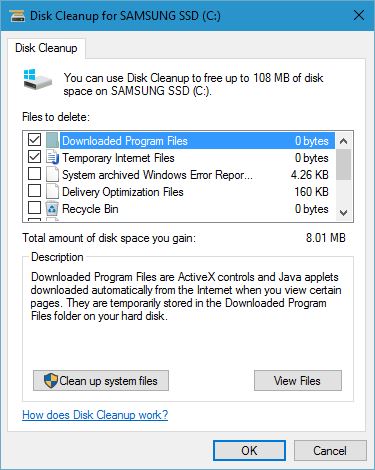The image size is (375, 470).
Task: Click the Downloaded Program Files folder icon
Action: (52, 140)
